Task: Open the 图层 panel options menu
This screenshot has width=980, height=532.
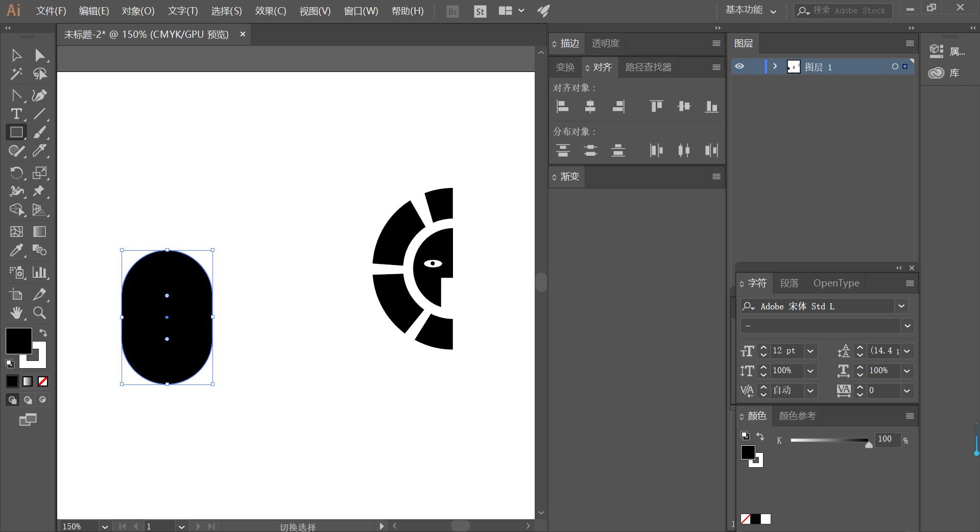Action: 910,43
